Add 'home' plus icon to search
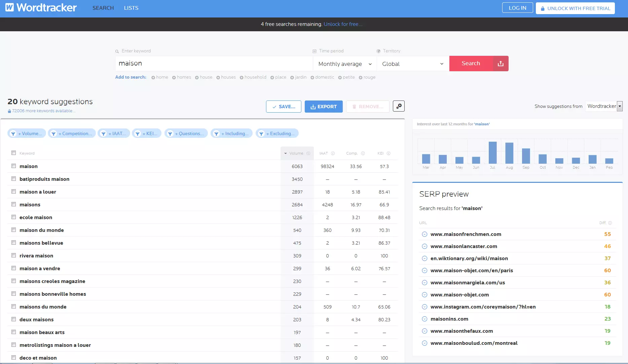This screenshot has height=364, width=628. tap(153, 78)
